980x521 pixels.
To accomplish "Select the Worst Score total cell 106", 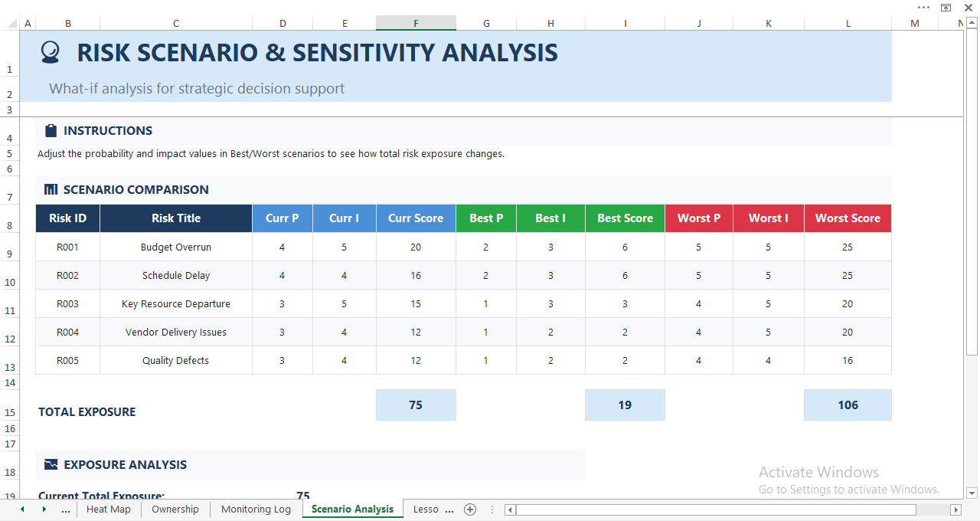I will coord(848,405).
